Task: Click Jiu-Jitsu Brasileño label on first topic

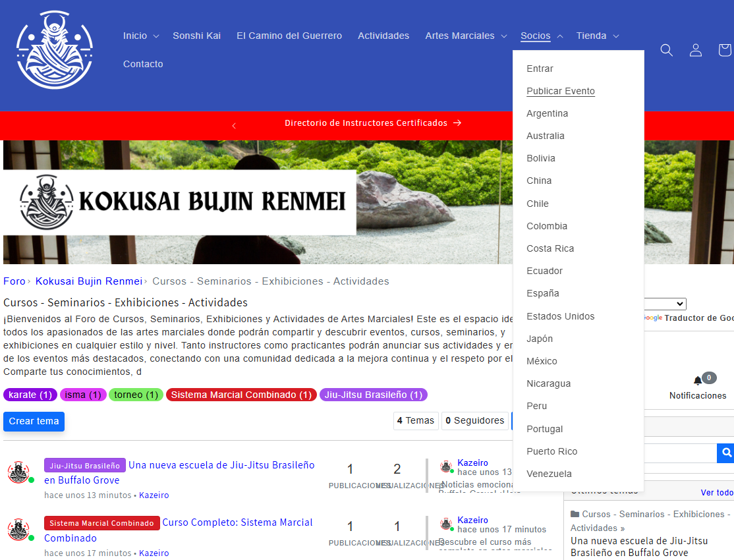Action: tap(85, 465)
